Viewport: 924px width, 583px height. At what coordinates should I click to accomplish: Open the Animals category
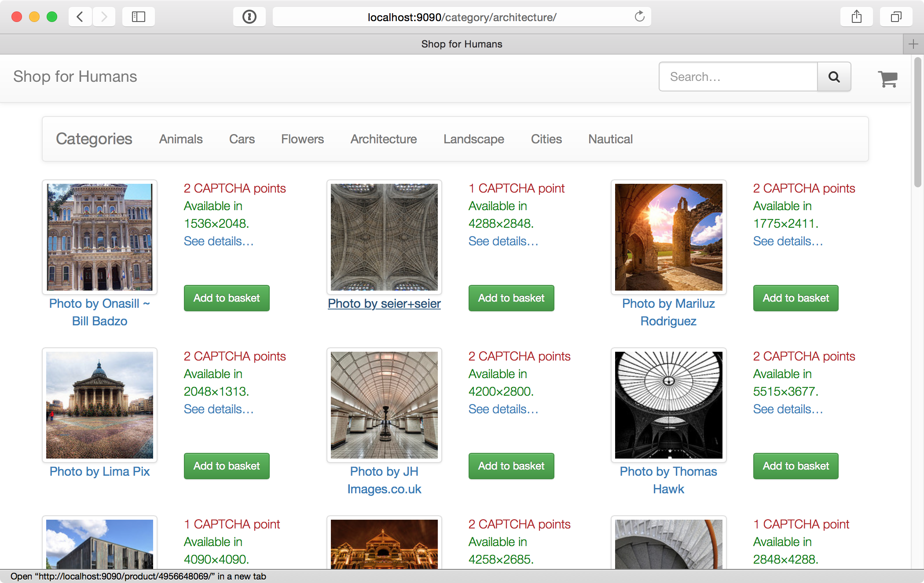[x=181, y=139]
